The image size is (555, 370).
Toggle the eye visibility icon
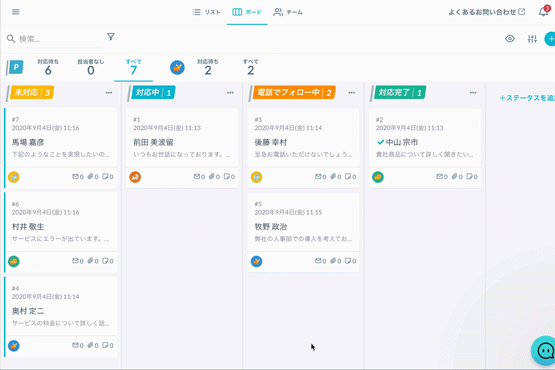(510, 39)
